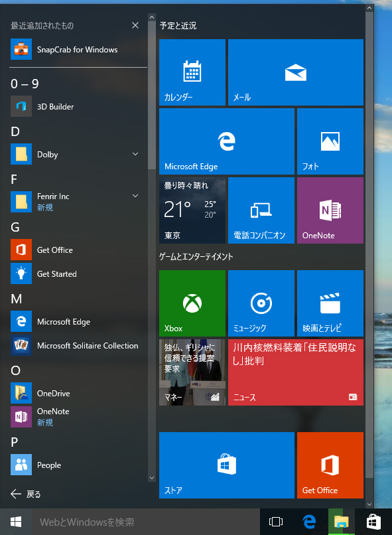This screenshot has height=535, width=392.
Task: Dismiss the 最近追加されたもの section with X
Action: coord(135,25)
